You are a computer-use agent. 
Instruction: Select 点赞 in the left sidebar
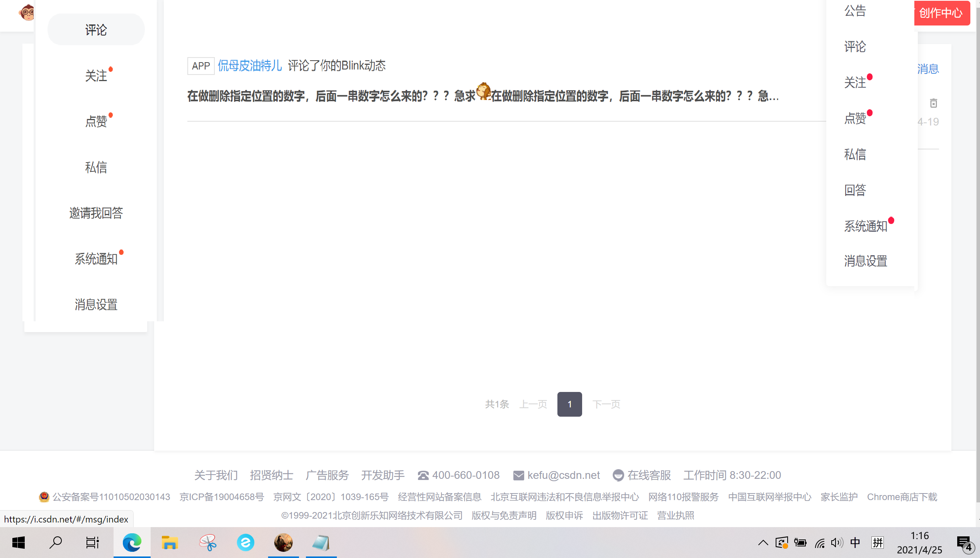click(x=96, y=121)
